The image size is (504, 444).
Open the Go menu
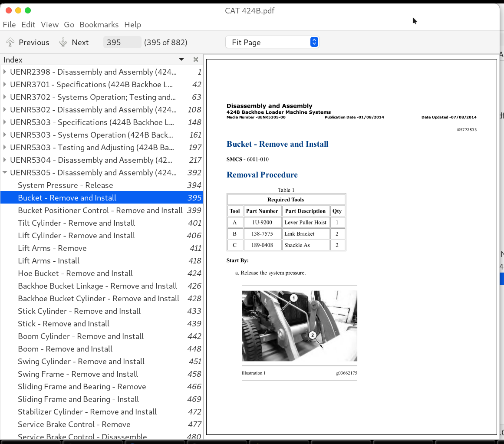point(69,25)
